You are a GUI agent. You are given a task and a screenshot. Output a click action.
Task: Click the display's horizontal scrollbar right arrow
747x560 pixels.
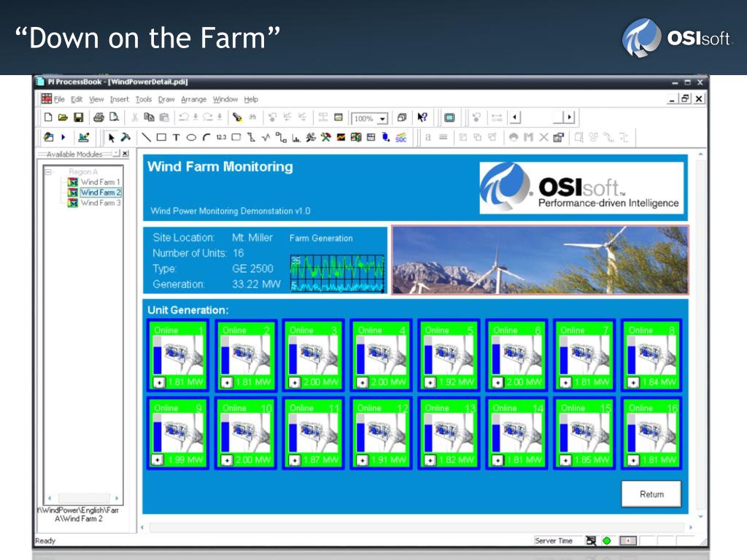click(x=692, y=527)
